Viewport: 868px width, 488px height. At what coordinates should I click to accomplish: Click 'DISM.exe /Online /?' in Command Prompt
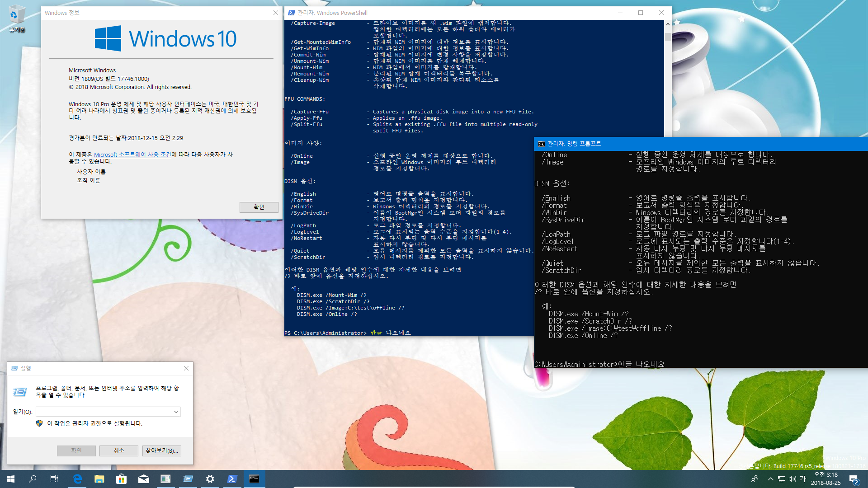click(x=583, y=335)
